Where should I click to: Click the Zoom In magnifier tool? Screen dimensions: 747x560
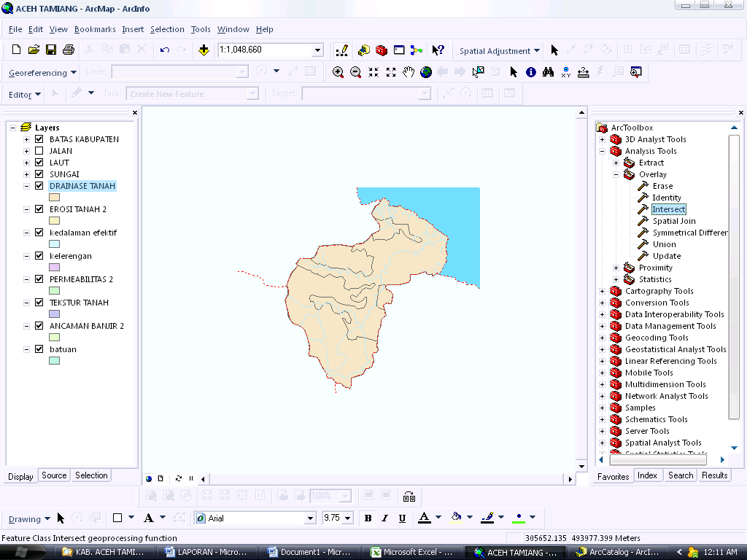pos(338,72)
